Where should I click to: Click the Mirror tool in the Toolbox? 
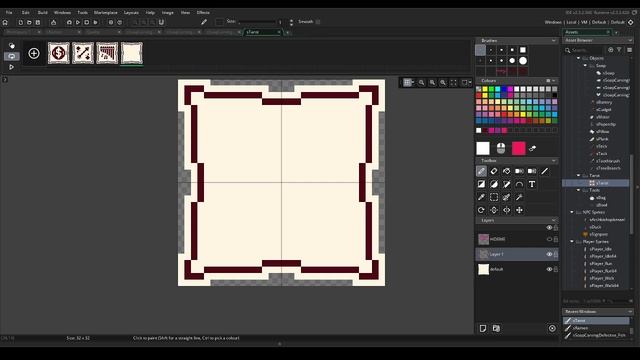click(507, 210)
